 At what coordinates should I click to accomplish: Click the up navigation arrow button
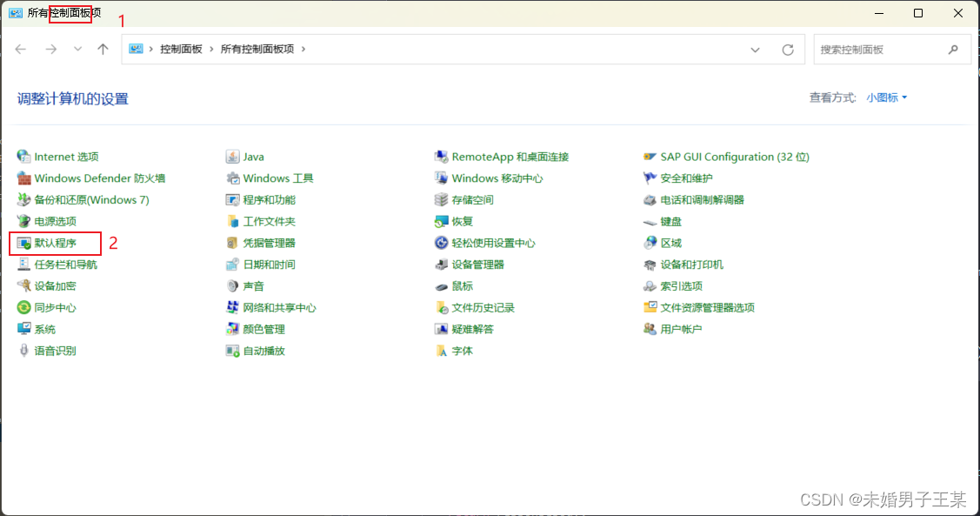click(x=101, y=49)
